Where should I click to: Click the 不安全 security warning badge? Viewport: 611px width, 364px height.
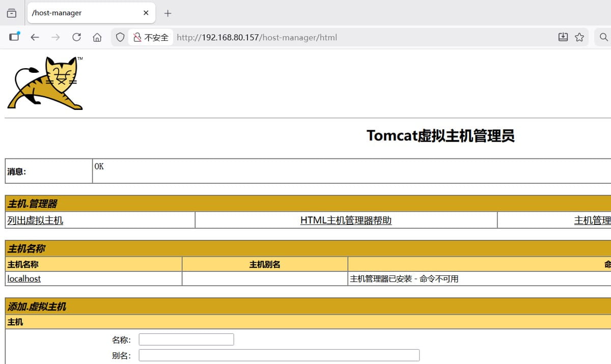click(x=151, y=37)
